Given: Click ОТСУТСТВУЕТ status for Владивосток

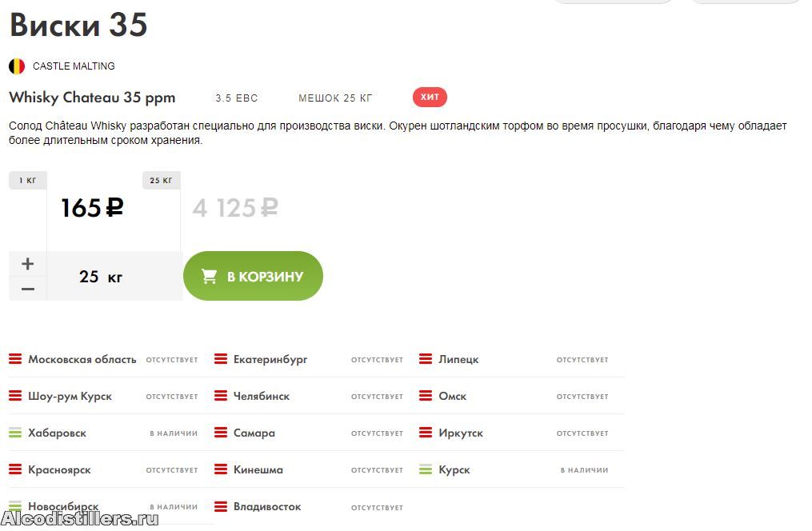Looking at the screenshot, I should tap(377, 508).
